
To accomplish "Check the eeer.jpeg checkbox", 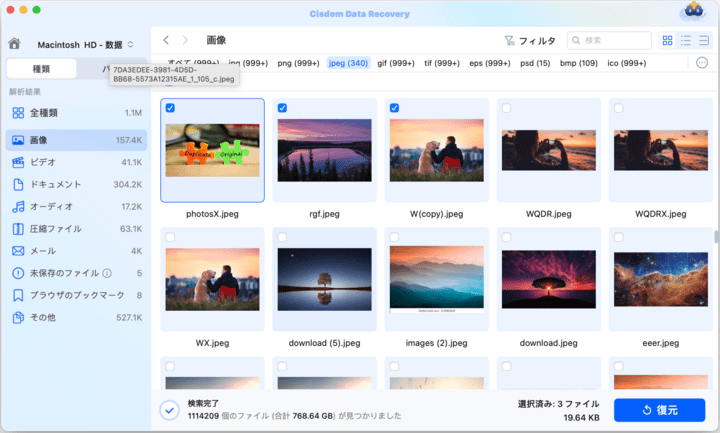I will click(619, 237).
